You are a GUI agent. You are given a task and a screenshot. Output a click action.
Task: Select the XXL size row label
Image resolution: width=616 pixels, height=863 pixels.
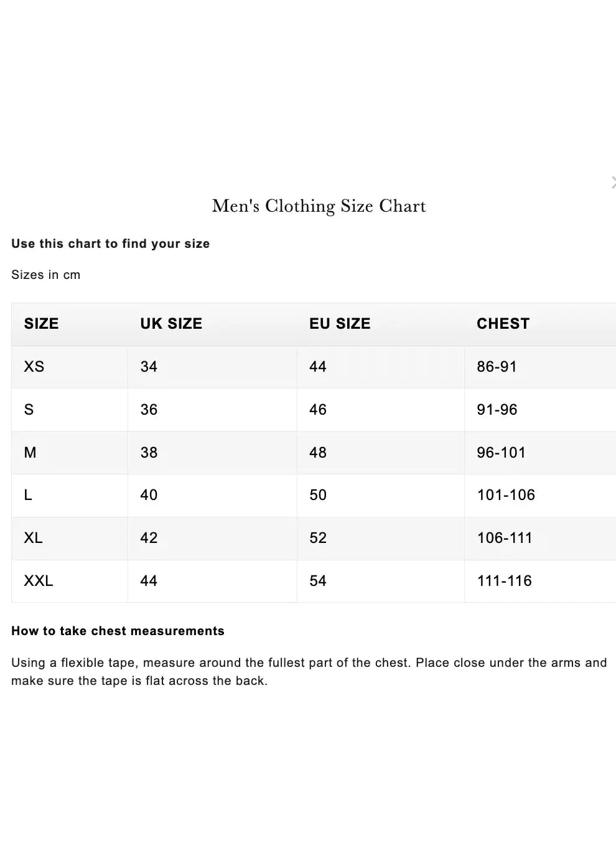(x=39, y=581)
